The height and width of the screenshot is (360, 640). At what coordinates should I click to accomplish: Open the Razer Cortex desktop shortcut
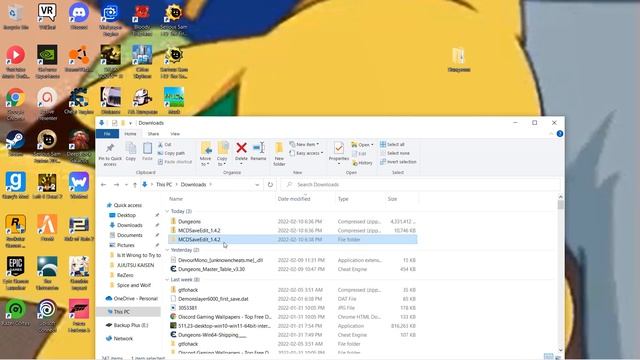pyautogui.click(x=15, y=313)
